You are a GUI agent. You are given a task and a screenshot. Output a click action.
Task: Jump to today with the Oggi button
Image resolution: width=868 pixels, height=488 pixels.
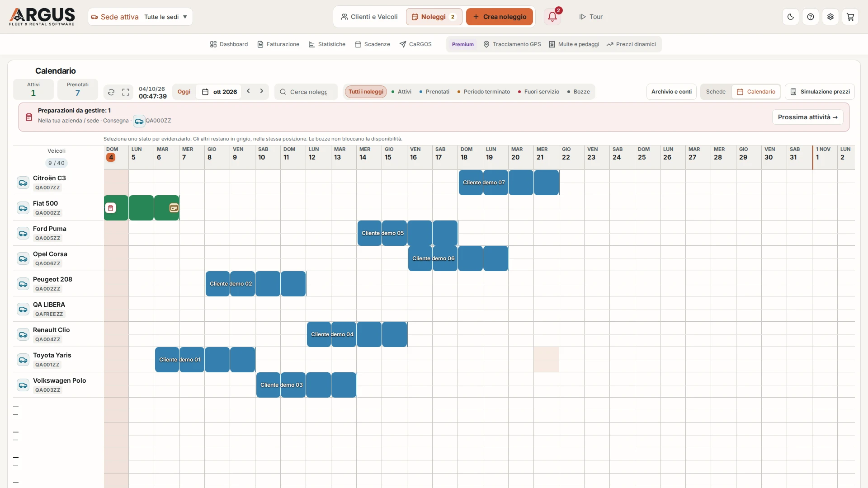point(184,92)
